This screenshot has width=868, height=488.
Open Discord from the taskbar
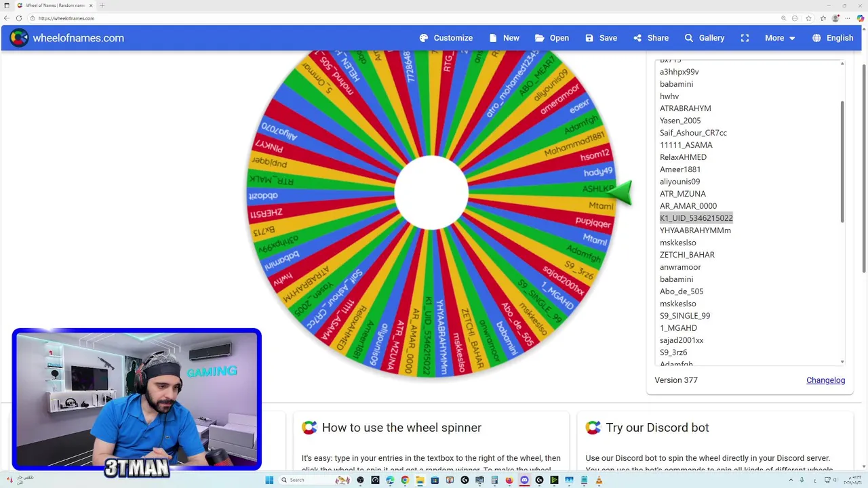click(524, 480)
